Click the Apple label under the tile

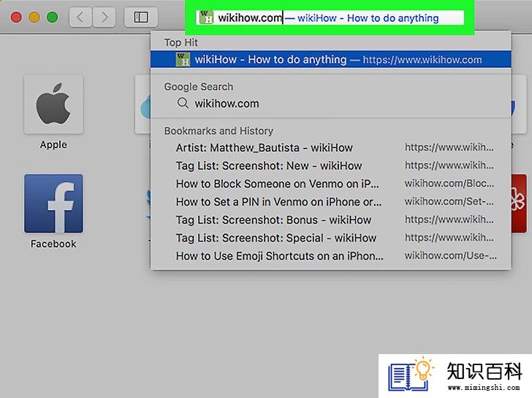[x=53, y=145]
